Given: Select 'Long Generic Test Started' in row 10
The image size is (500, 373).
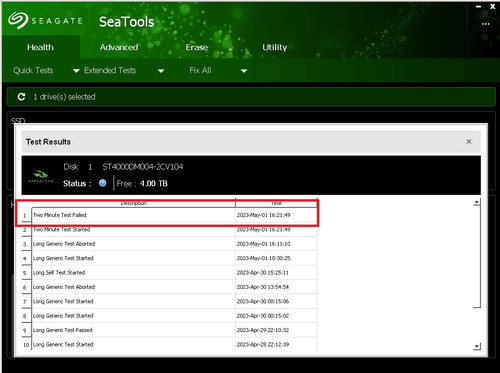Looking at the screenshot, I should [169, 344].
